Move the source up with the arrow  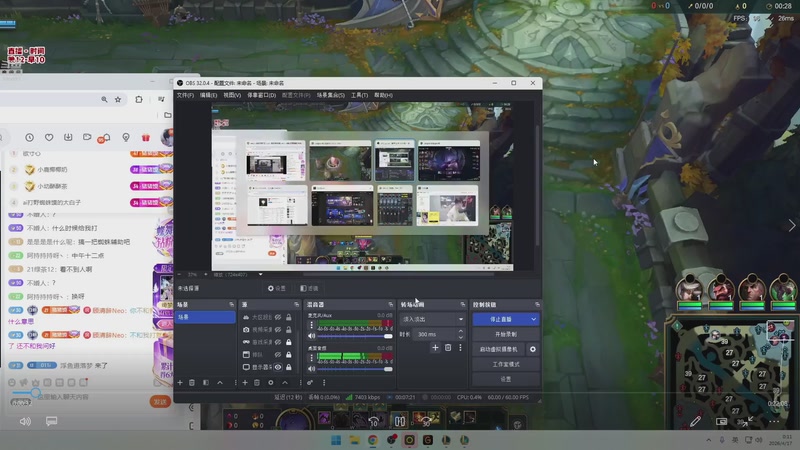click(x=285, y=382)
